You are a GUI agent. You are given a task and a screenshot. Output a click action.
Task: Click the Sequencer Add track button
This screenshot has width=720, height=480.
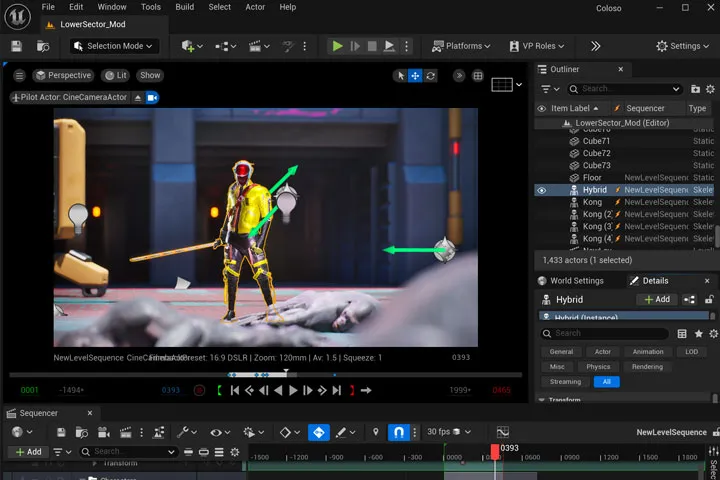click(x=28, y=452)
